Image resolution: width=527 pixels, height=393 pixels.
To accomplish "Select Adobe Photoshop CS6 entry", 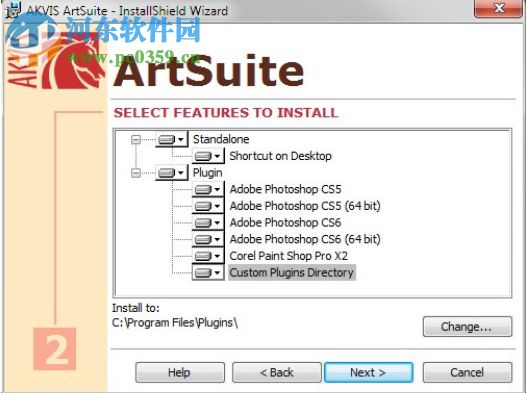I will (285, 223).
